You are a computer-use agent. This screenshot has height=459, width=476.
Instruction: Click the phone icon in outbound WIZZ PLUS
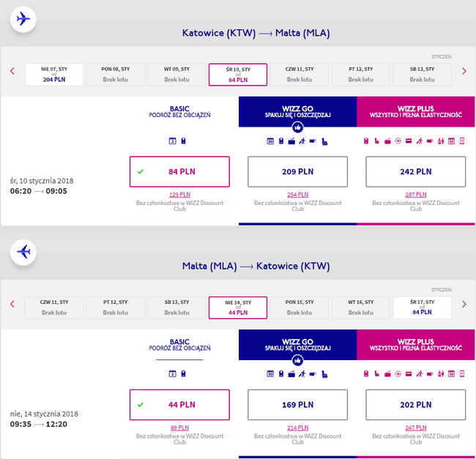point(461,141)
